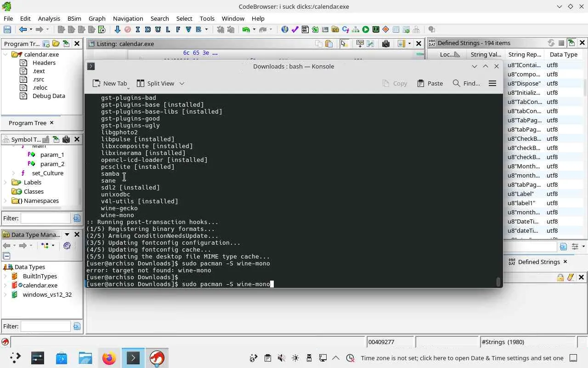Click the Defined Strings vertical scrollbar
This screenshot has height=368, width=588.
[585, 87]
